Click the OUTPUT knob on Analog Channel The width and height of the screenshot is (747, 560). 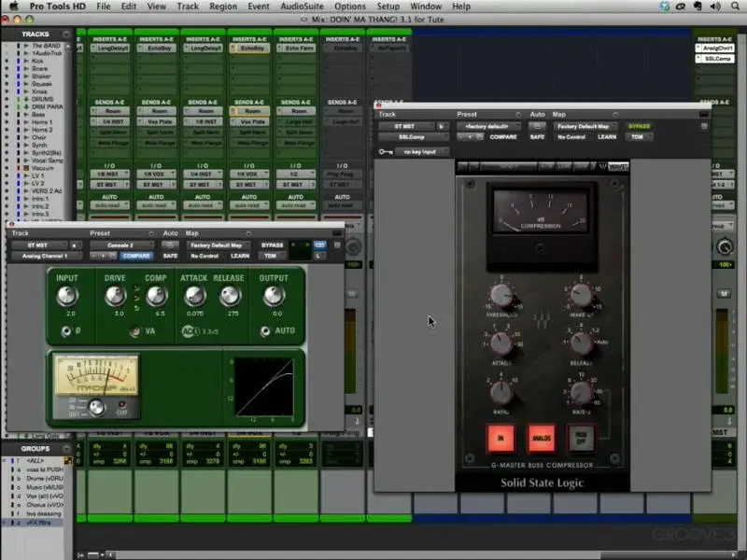274,296
